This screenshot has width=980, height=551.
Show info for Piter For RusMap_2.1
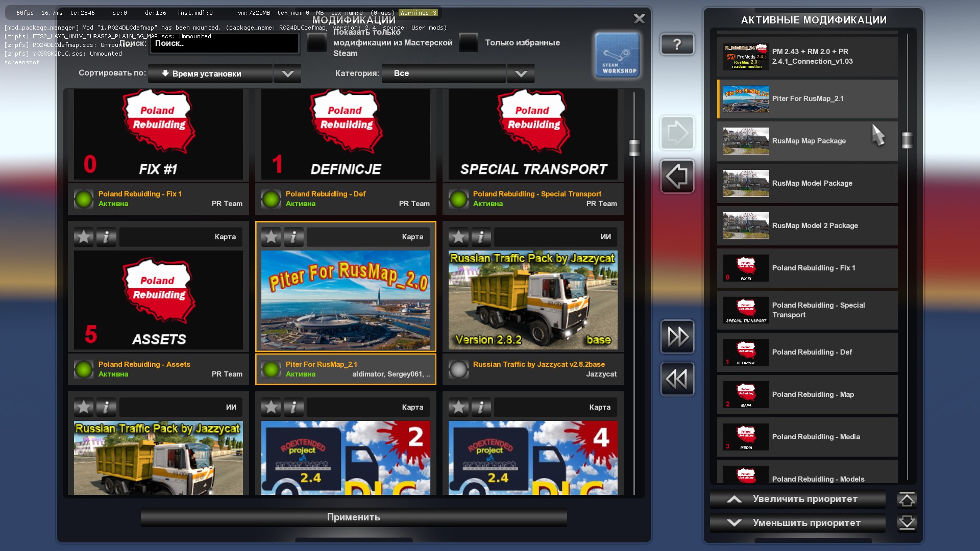pos(293,237)
